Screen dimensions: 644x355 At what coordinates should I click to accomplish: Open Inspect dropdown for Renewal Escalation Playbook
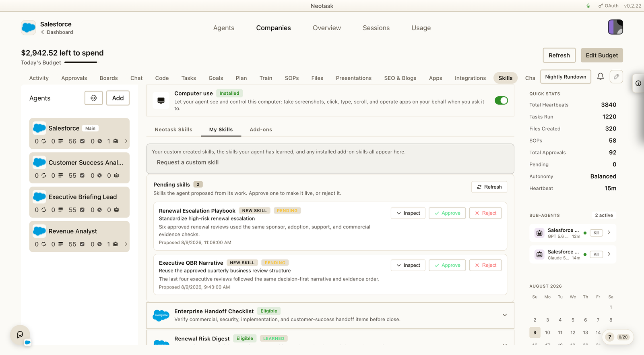408,213
